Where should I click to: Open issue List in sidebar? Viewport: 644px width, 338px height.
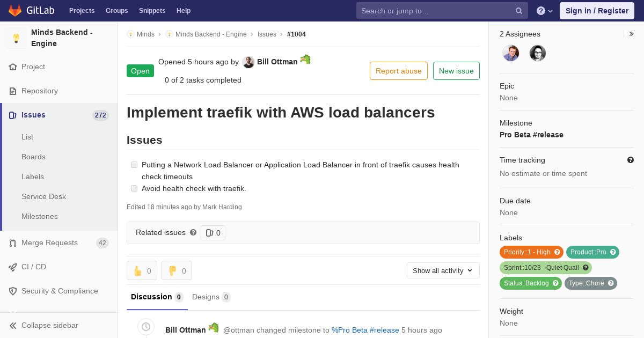(x=27, y=137)
